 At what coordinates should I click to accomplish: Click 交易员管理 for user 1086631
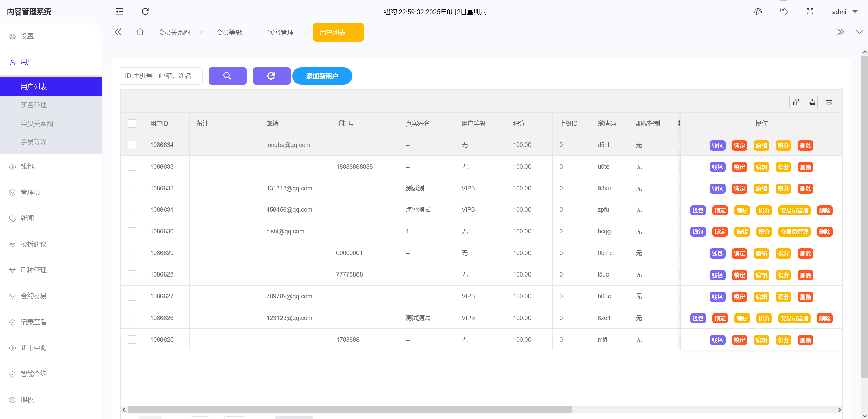[794, 210]
